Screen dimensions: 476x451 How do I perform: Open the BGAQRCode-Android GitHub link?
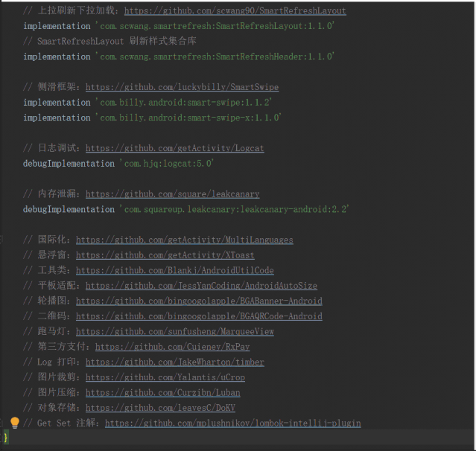pos(199,316)
